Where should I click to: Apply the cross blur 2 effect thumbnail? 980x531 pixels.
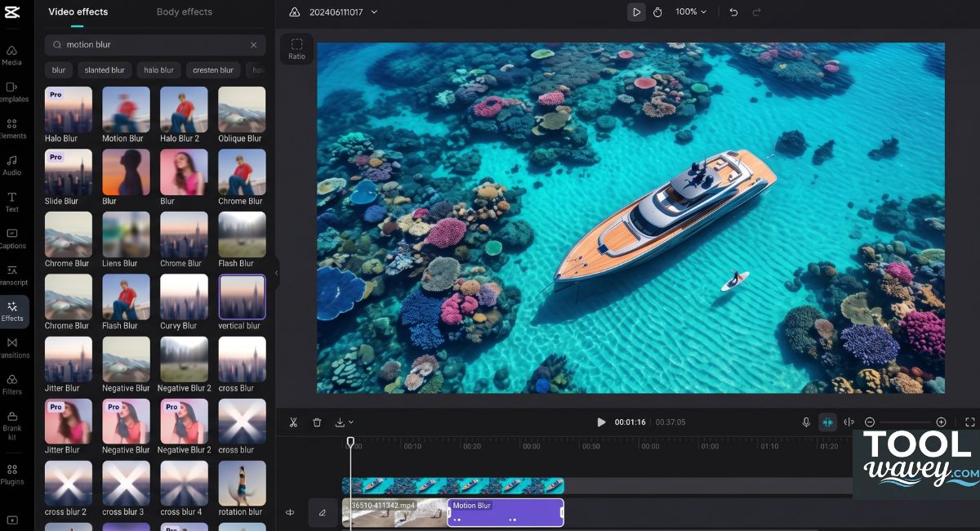click(69, 484)
